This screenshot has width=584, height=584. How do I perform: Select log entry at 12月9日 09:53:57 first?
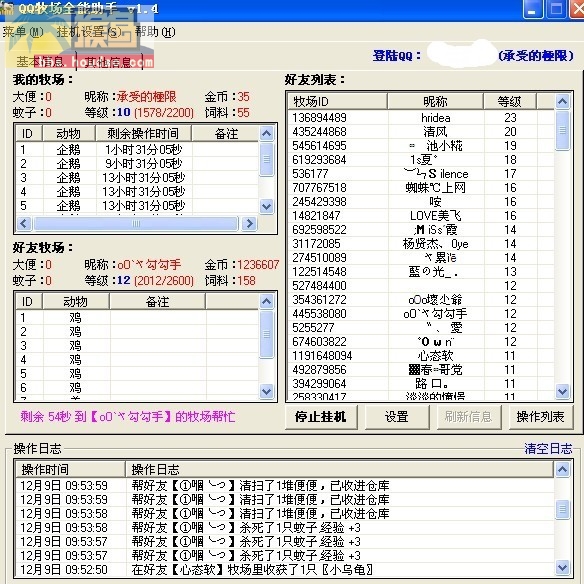coord(285,542)
